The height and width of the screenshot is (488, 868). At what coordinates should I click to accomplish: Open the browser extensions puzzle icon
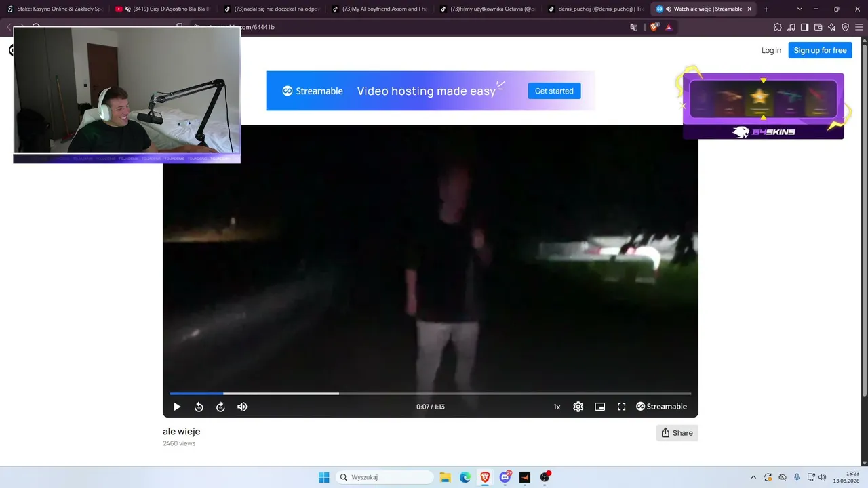tap(778, 27)
